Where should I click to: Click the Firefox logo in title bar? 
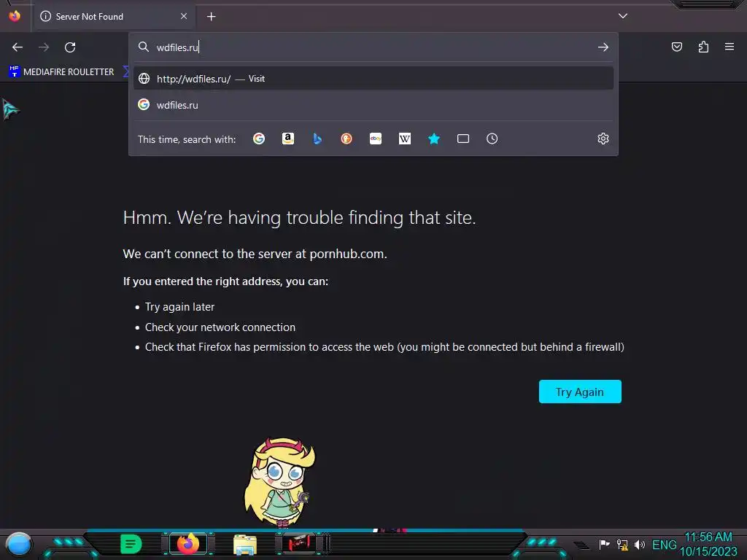[15, 16]
